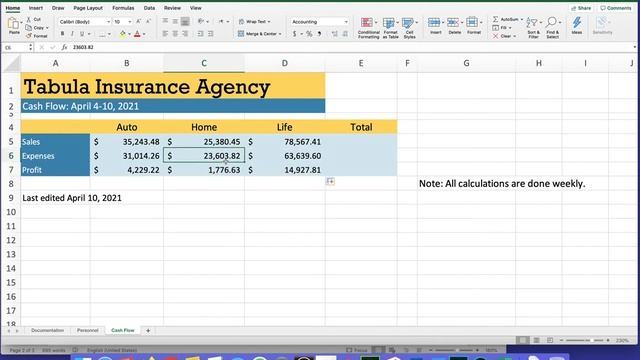Decrease font size with the smaller A

click(x=148, y=21)
